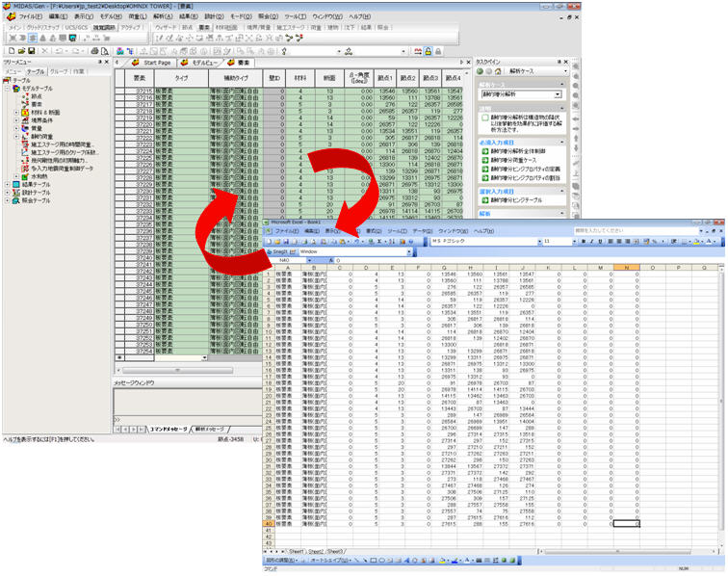Image resolution: width=728 pixels, height=576 pixels.
Task: Click second green arrow link in task pane
Action: coord(484,160)
